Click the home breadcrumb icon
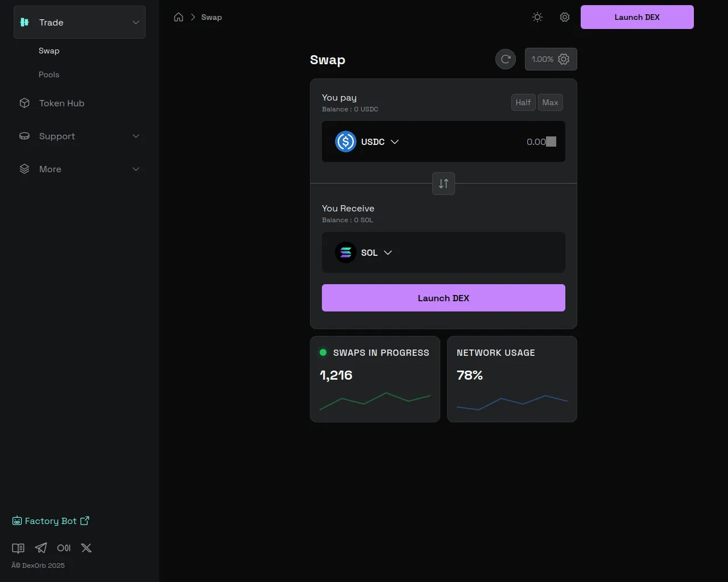The height and width of the screenshot is (582, 728). point(179,17)
